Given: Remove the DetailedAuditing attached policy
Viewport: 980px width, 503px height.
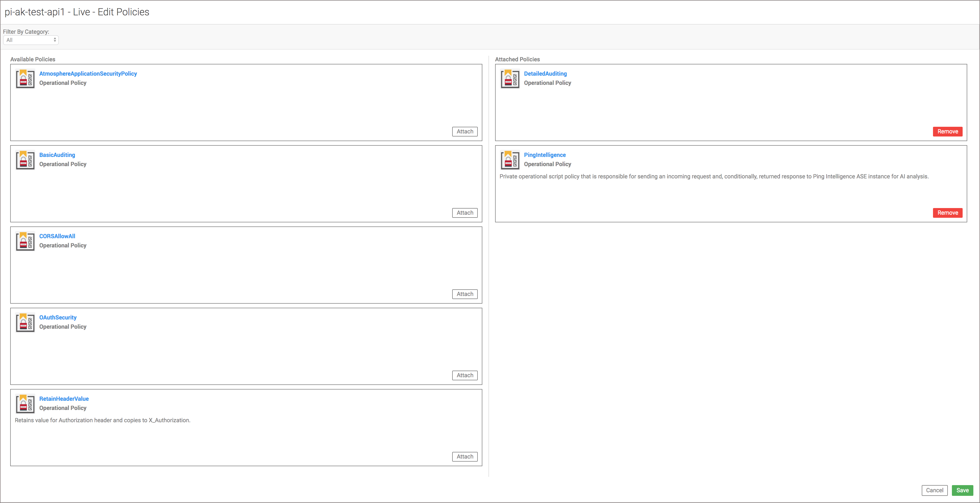Looking at the screenshot, I should [947, 132].
